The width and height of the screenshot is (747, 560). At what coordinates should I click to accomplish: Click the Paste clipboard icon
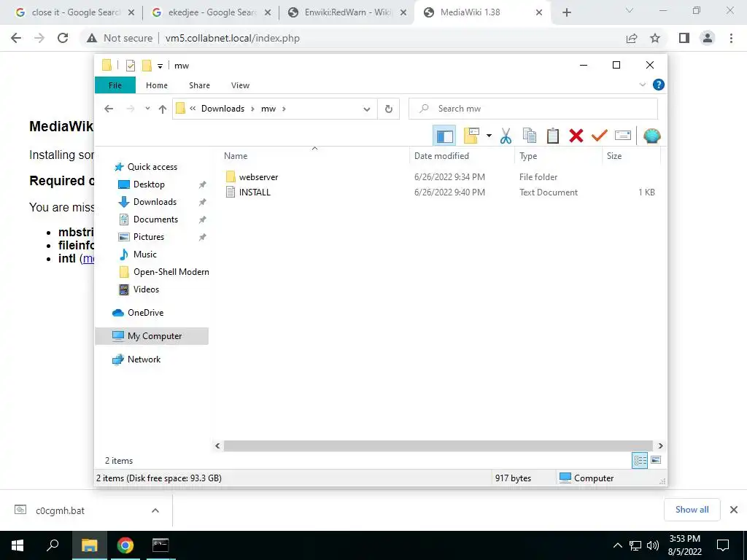pos(553,136)
